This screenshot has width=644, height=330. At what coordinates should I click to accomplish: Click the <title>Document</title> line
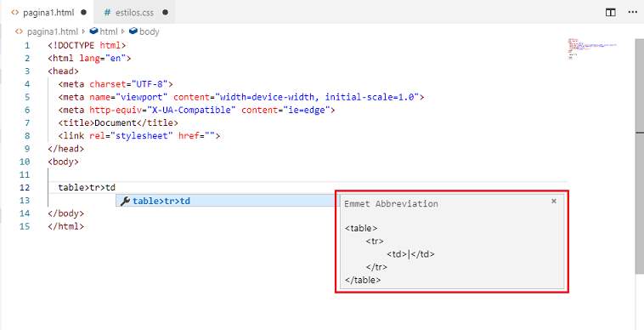click(x=118, y=122)
